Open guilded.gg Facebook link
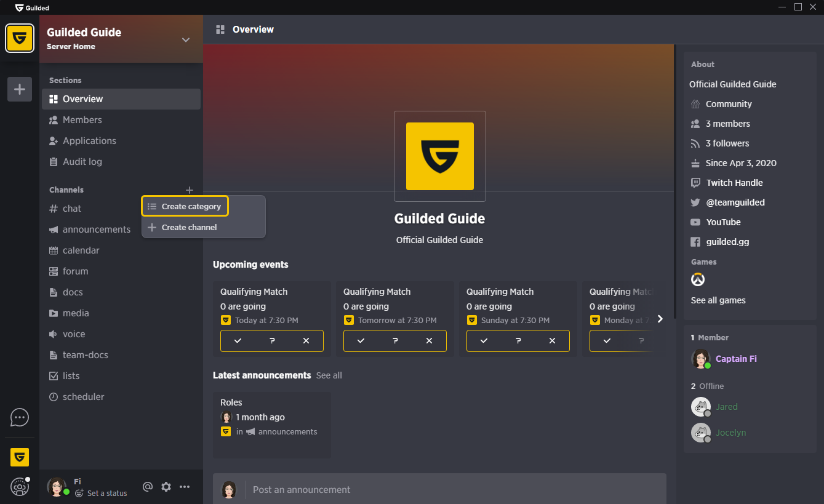The image size is (824, 504). (x=727, y=242)
